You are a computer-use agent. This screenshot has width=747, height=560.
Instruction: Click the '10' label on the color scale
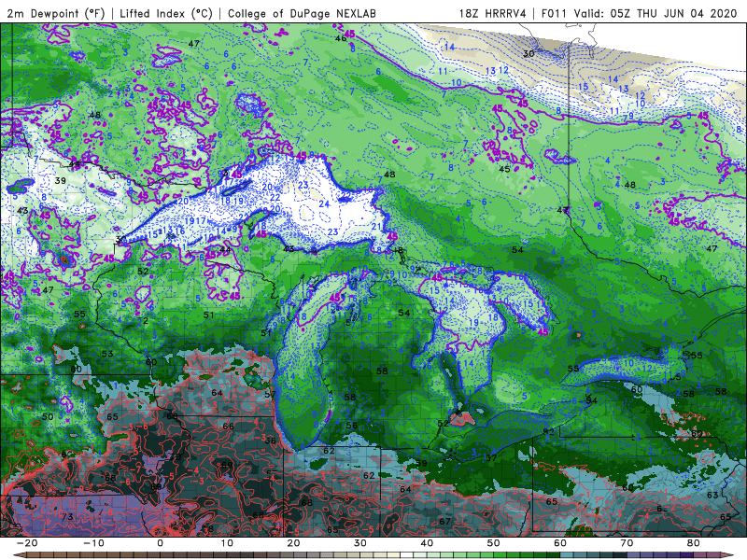pos(227,543)
